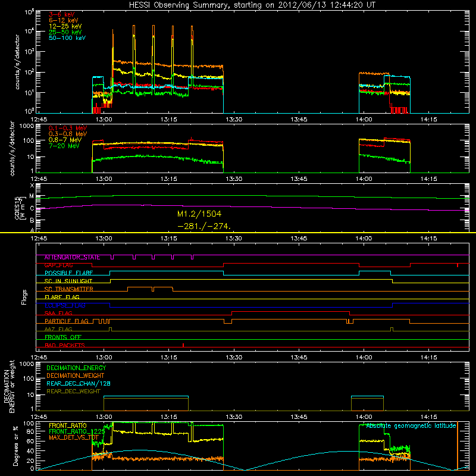Click the 7-20 MeV legend label
Screen dimensions: 476x476
click(x=64, y=146)
